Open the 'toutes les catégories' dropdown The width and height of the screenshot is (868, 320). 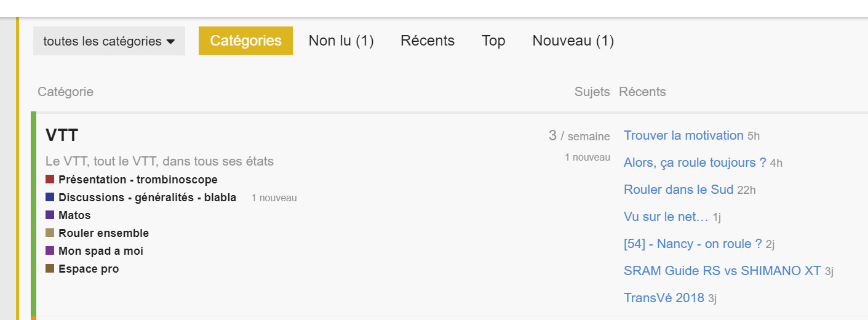pyautogui.click(x=109, y=41)
